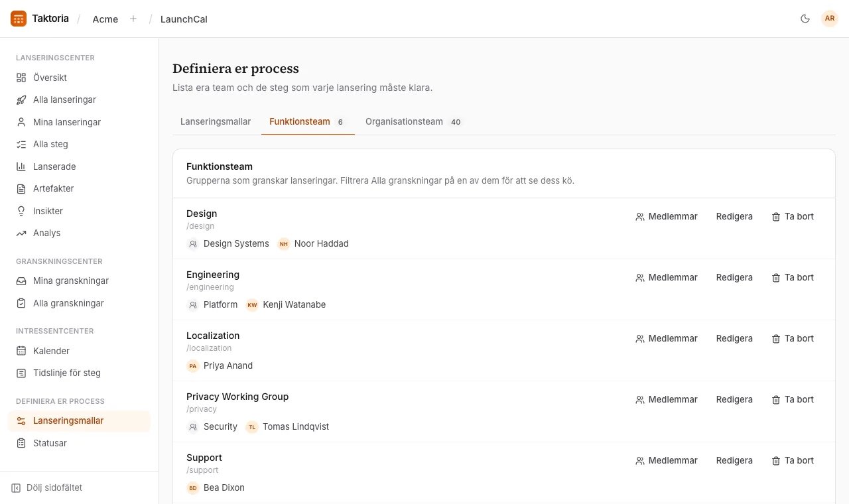The height and width of the screenshot is (504, 849).
Task: Click the rocket icon for Alla lanseringar
Action: click(x=21, y=100)
